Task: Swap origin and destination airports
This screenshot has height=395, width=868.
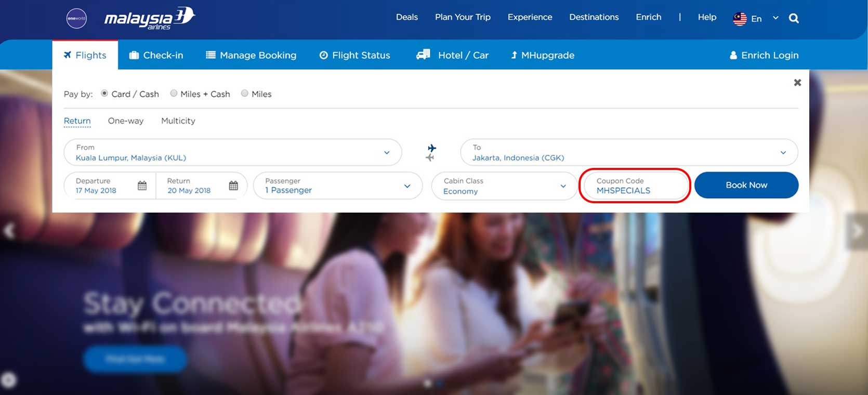Action: pos(431,153)
